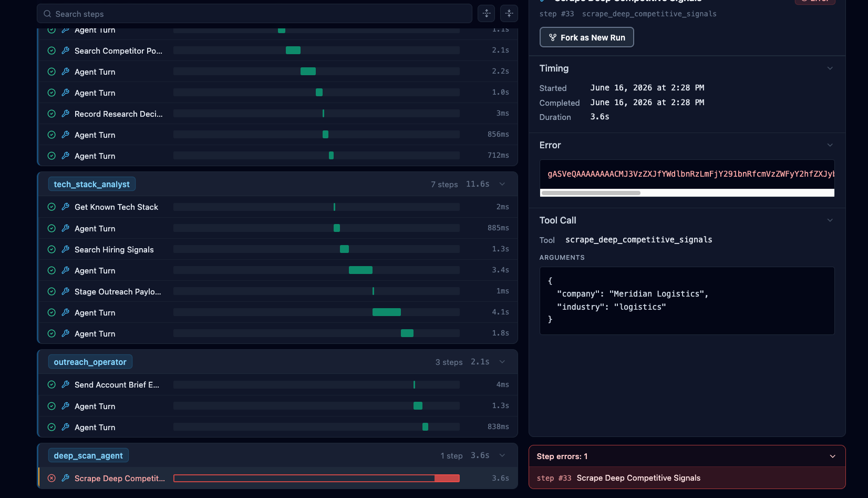868x498 pixels.
Task: Click the wrench icon beside Scrape Deep Competit...
Action: (66, 478)
